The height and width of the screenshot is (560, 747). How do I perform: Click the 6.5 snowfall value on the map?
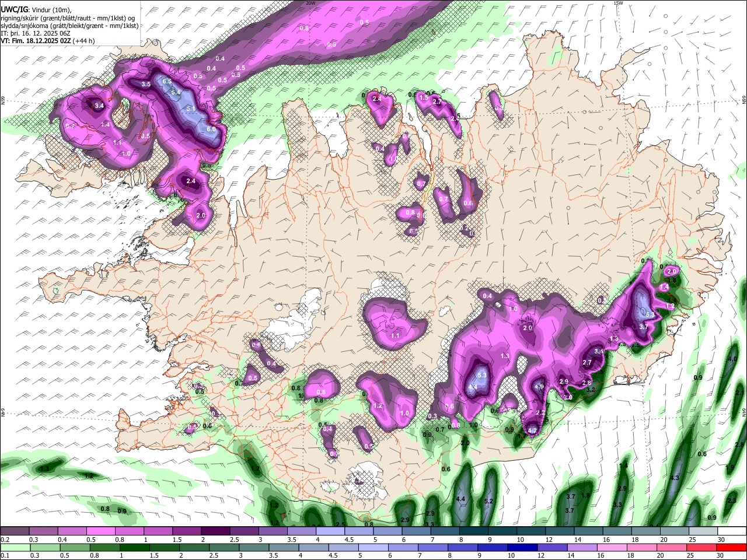click(x=167, y=81)
